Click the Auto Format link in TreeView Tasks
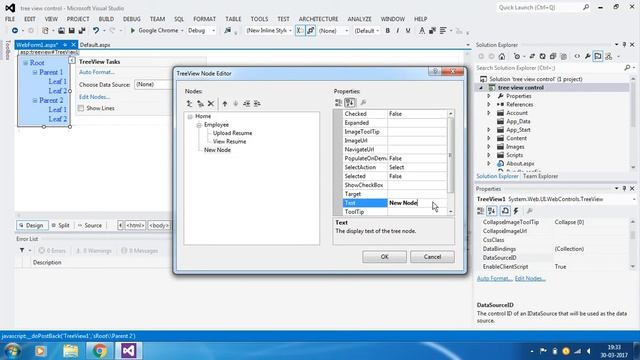Image resolution: width=640 pixels, height=360 pixels. 97,72
